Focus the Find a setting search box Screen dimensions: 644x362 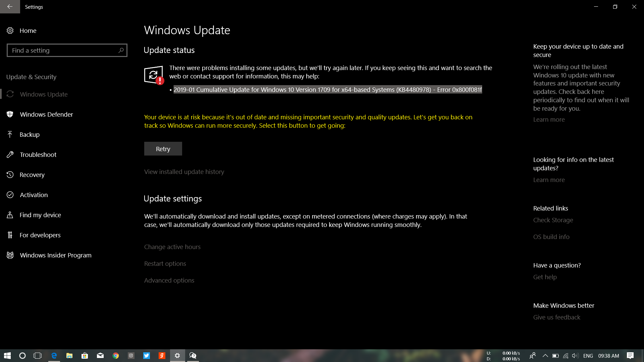pos(67,50)
